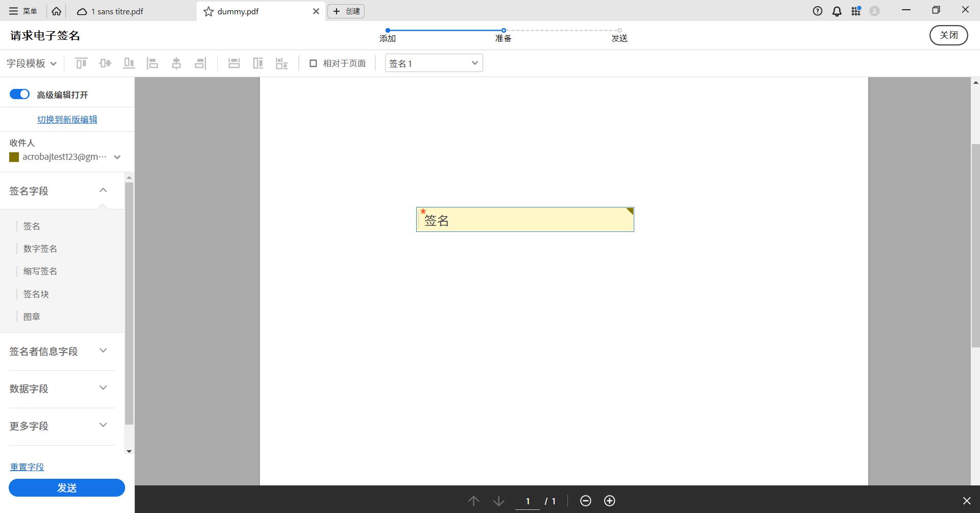The height and width of the screenshot is (513, 980).
Task: Select the 图章 field type
Action: click(x=32, y=316)
